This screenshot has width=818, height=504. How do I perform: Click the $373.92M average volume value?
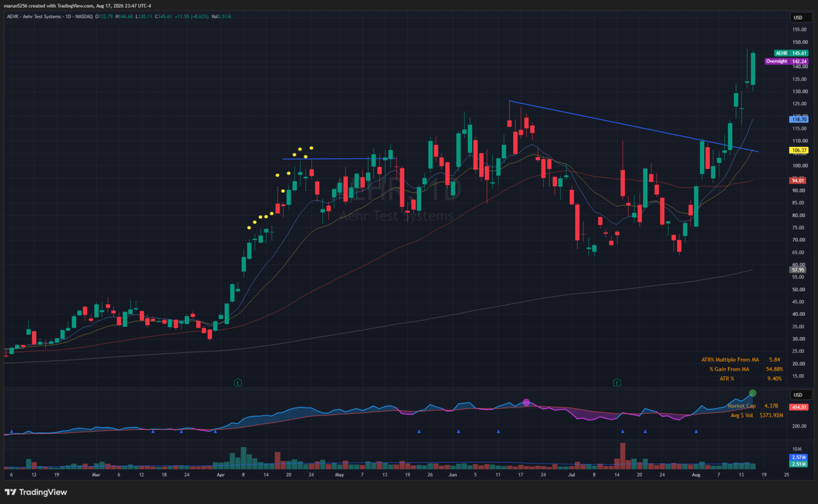coord(771,415)
